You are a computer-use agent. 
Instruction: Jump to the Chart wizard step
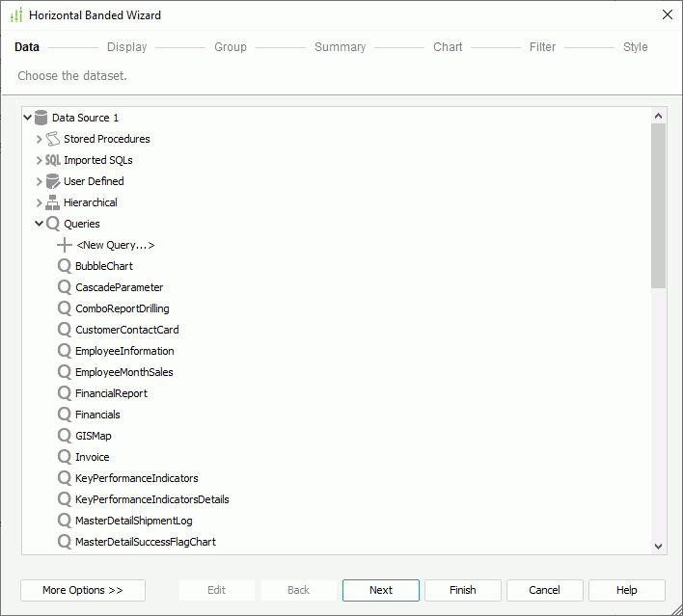pyautogui.click(x=448, y=47)
